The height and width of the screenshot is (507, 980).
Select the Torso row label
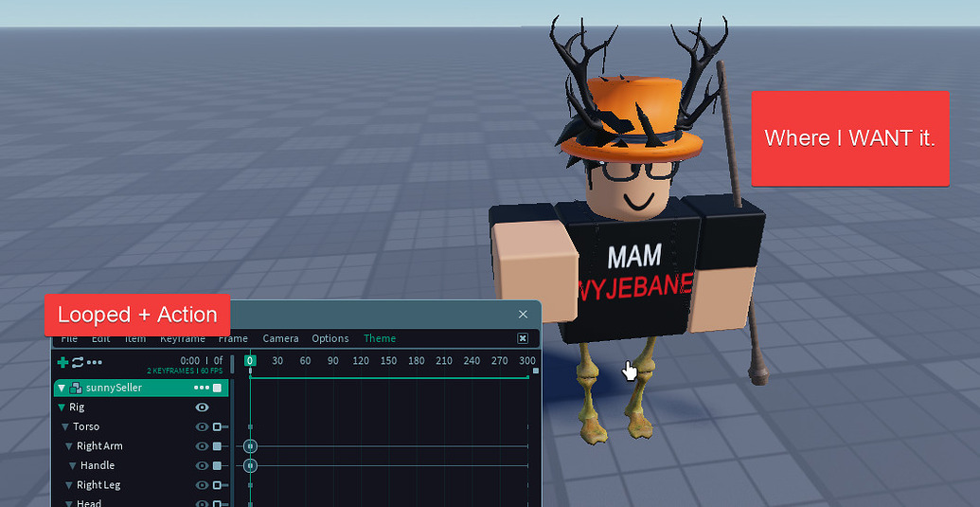(x=86, y=426)
